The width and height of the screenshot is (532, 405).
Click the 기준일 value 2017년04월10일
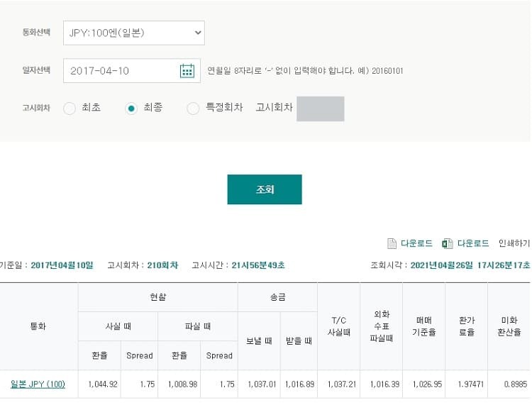pos(62,265)
